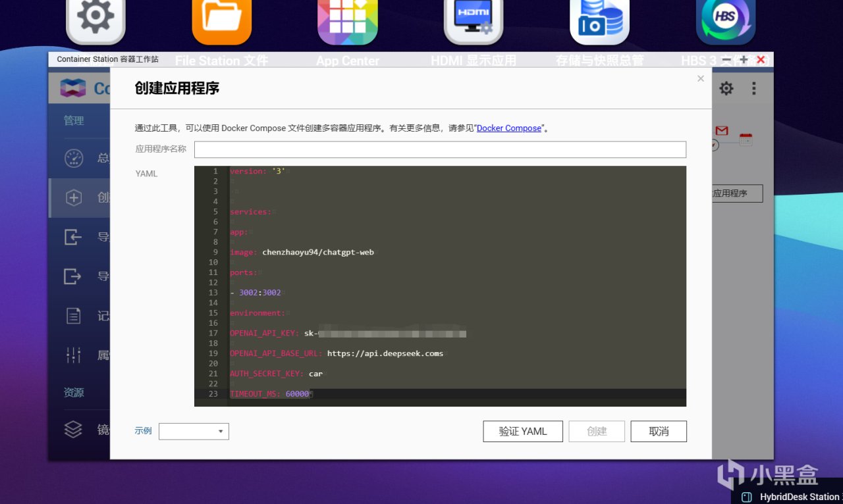The width and height of the screenshot is (843, 504).
Task: Click the export arrow sidebar icon
Action: point(73,276)
